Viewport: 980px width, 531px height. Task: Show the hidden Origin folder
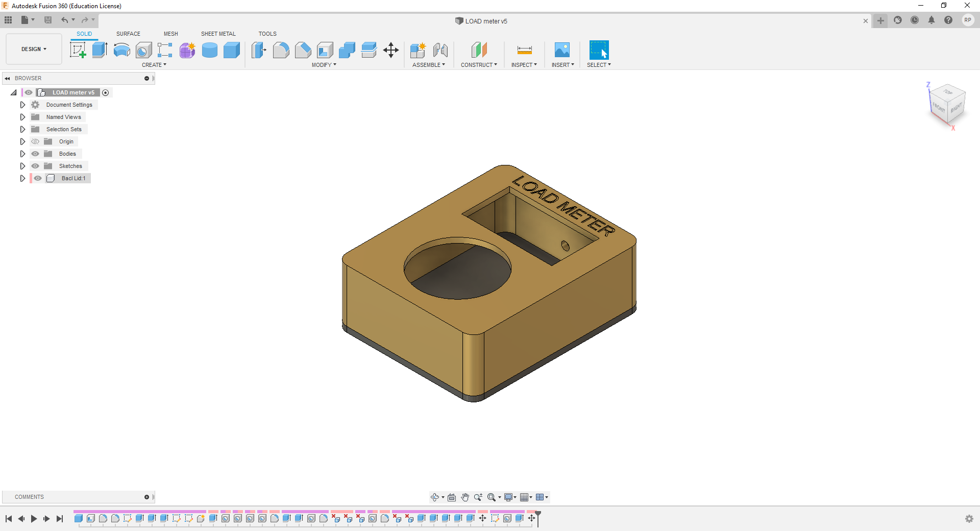pos(35,141)
